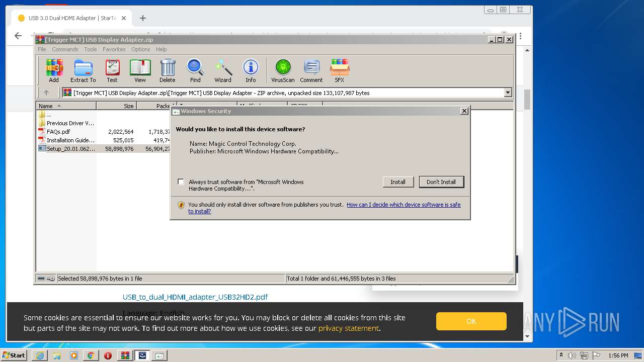Open the Find tool in WinRAR

195,70
